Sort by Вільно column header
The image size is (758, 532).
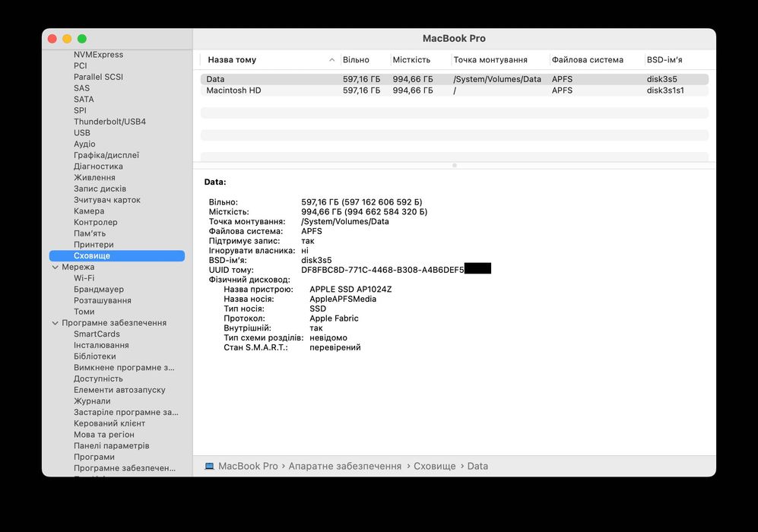tap(356, 60)
